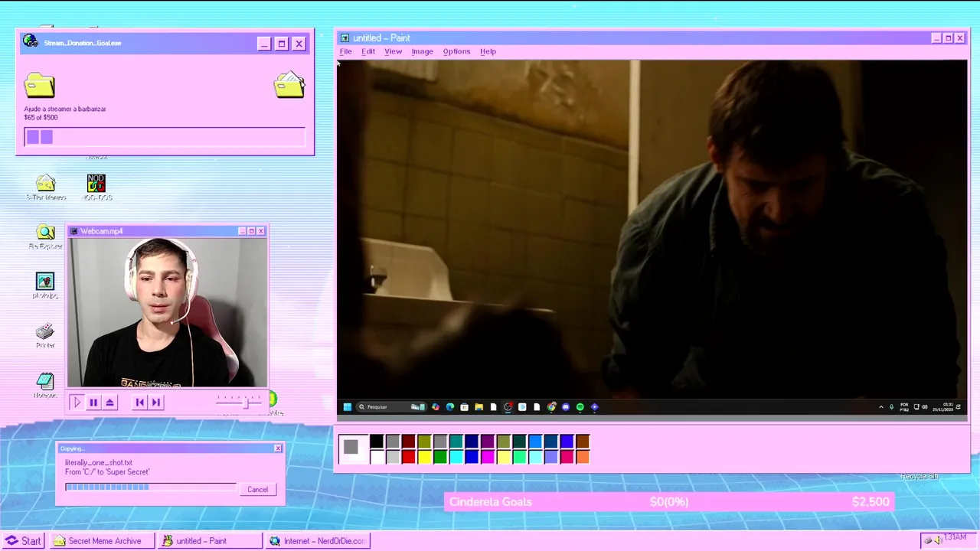Select orange color in Paint palette
The width and height of the screenshot is (980, 551).
(583, 457)
